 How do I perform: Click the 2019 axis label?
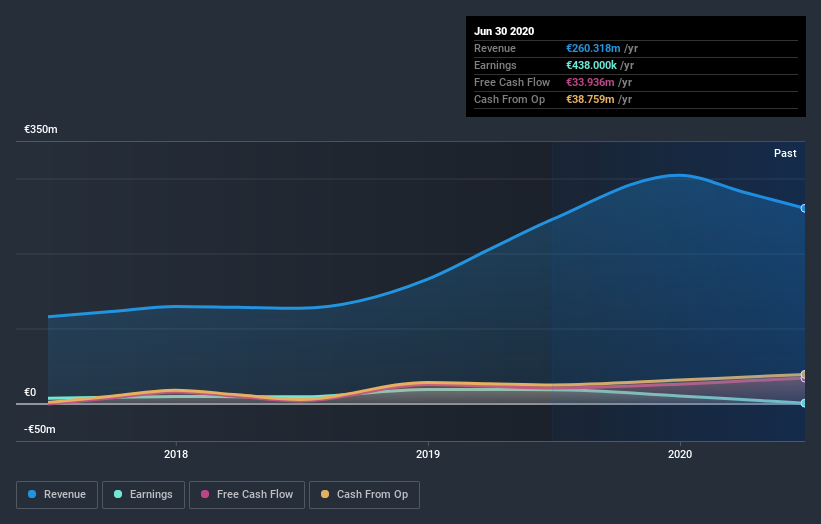[428, 454]
